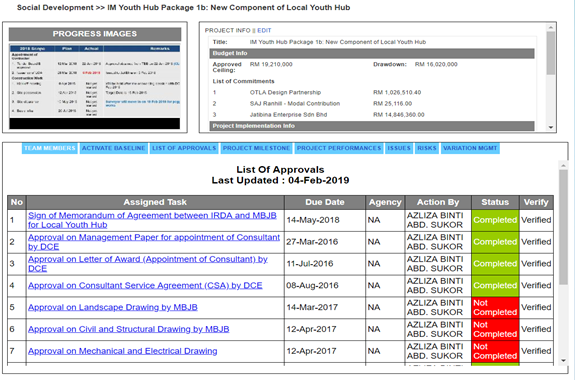The width and height of the screenshot is (575, 380).
Task: Click the Action By column header
Action: pos(438,202)
